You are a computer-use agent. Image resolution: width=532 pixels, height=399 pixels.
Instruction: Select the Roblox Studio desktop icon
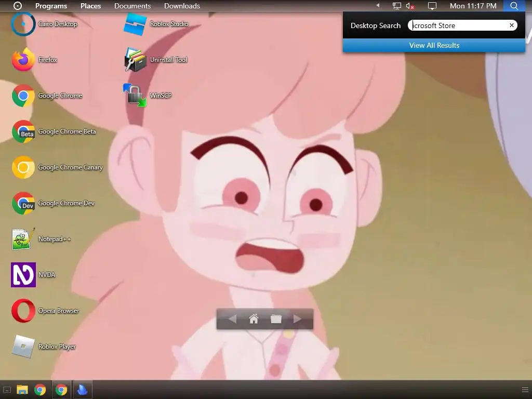tap(135, 24)
